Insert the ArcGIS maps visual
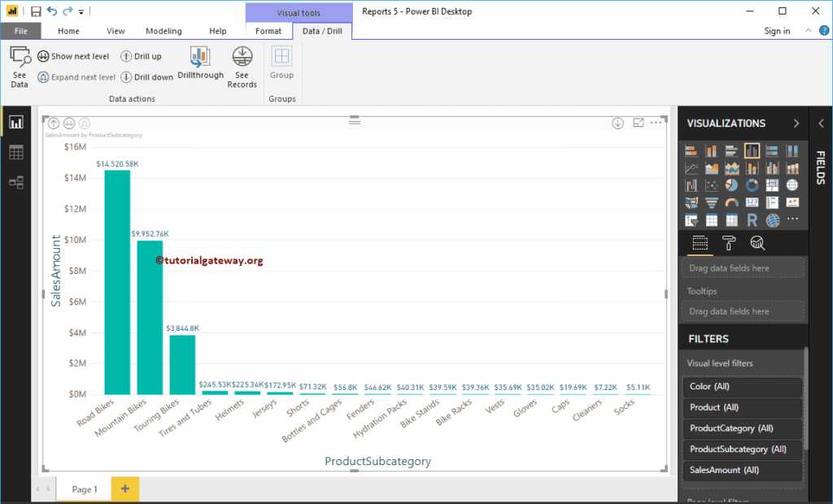Image resolution: width=833 pixels, height=504 pixels. tap(772, 219)
